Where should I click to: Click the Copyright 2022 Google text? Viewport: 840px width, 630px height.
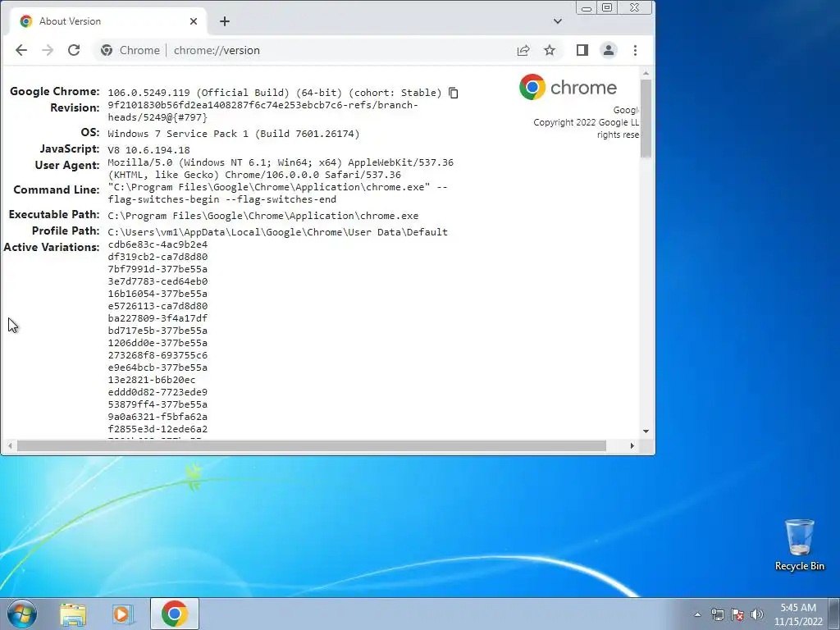(586, 123)
